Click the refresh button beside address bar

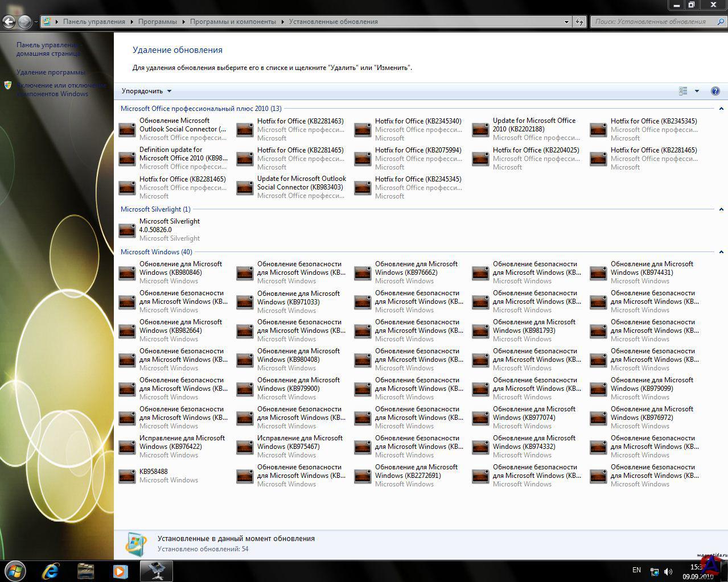(x=579, y=22)
